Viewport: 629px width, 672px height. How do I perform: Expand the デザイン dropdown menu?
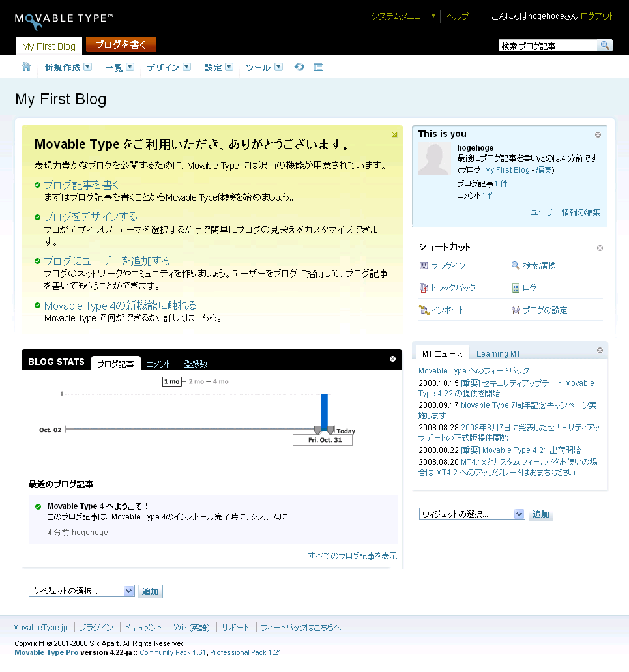[x=186, y=67]
